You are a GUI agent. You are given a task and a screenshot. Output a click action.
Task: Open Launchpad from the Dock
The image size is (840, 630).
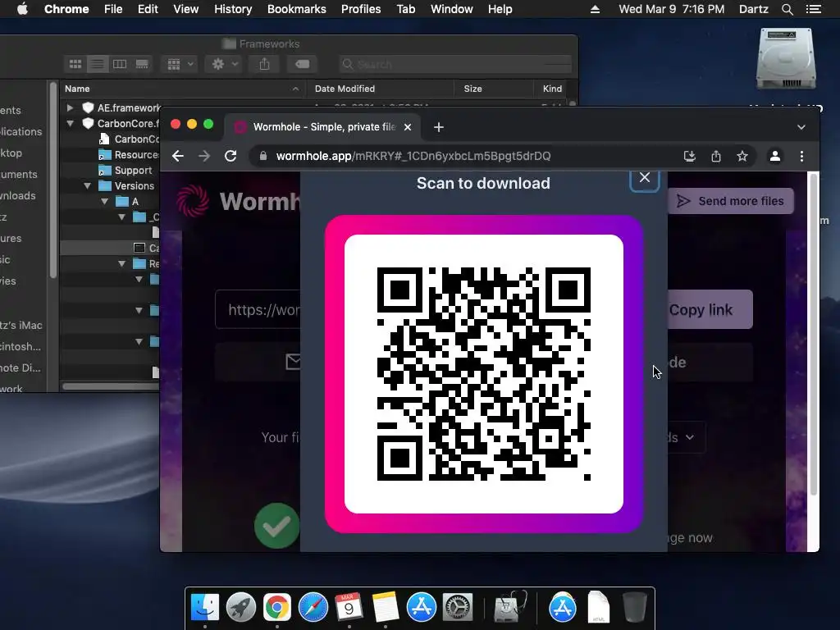coord(240,608)
